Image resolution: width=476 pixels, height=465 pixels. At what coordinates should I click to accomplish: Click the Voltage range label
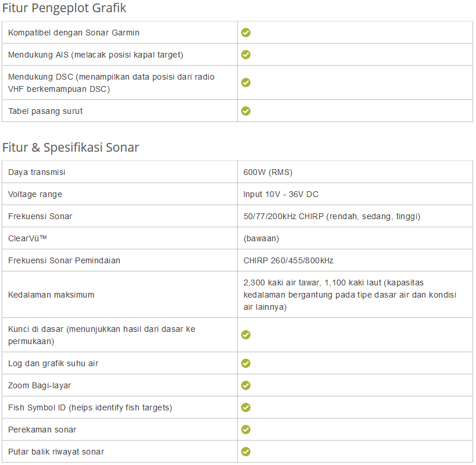pyautogui.click(x=35, y=194)
